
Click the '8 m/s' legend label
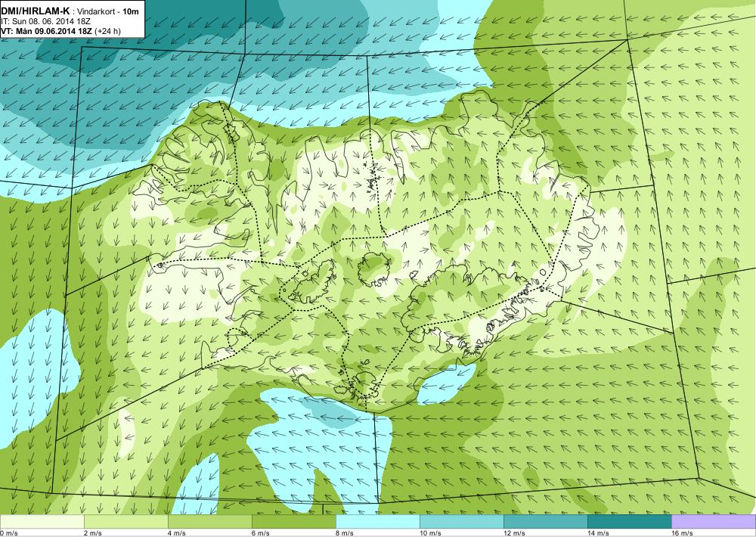click(345, 533)
